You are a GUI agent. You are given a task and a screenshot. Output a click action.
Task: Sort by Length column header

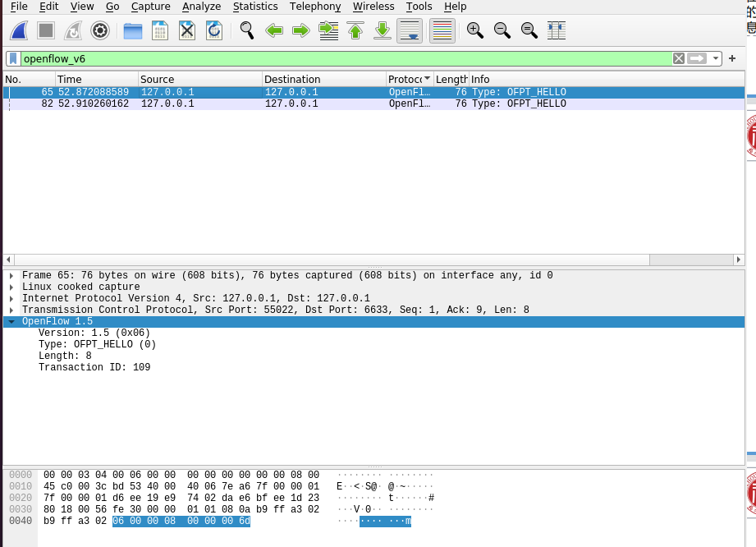click(451, 79)
